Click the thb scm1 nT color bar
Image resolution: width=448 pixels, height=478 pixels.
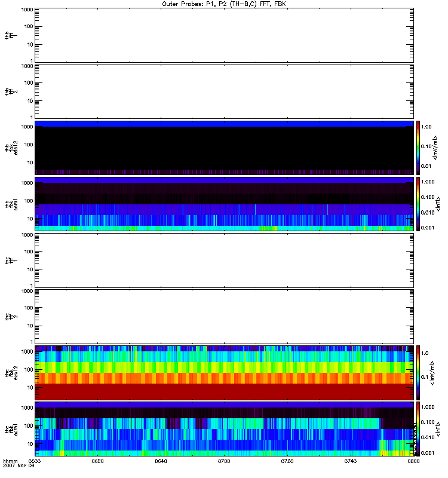pos(419,204)
